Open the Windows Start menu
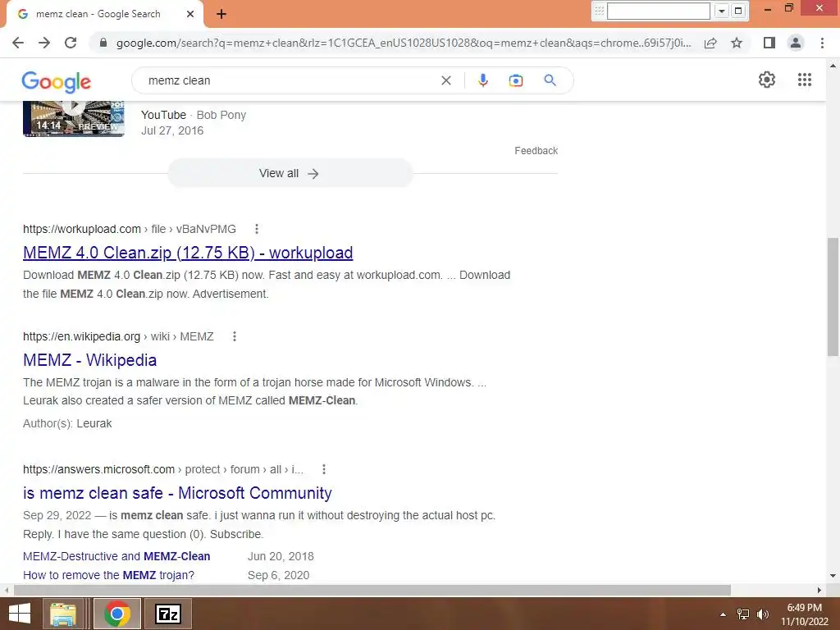The width and height of the screenshot is (840, 630). coord(20,614)
